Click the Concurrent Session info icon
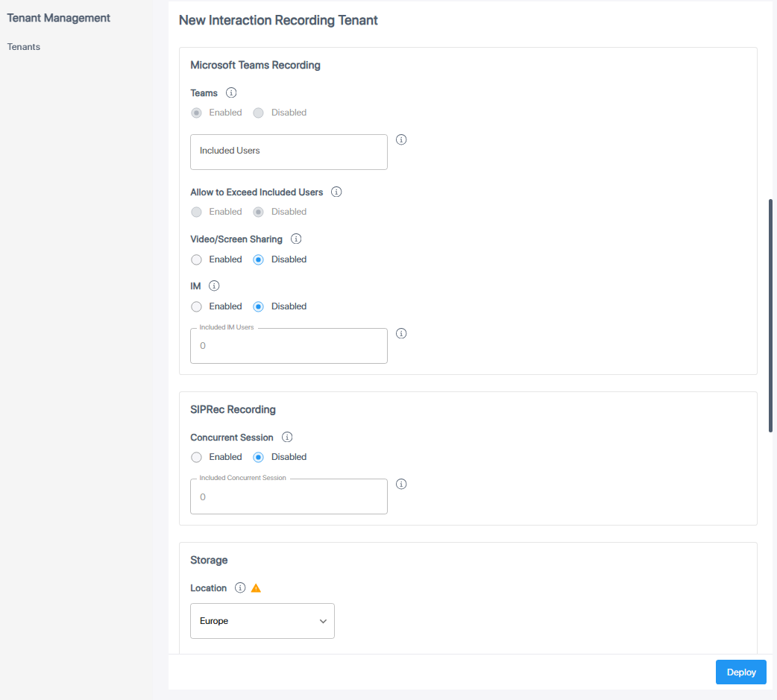The width and height of the screenshot is (777, 700). [x=287, y=438]
